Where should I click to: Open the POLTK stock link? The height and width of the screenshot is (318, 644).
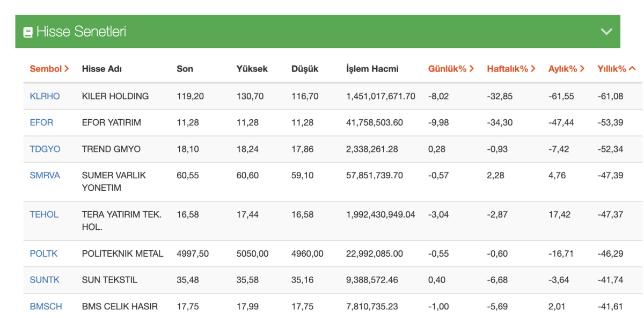[x=43, y=254]
